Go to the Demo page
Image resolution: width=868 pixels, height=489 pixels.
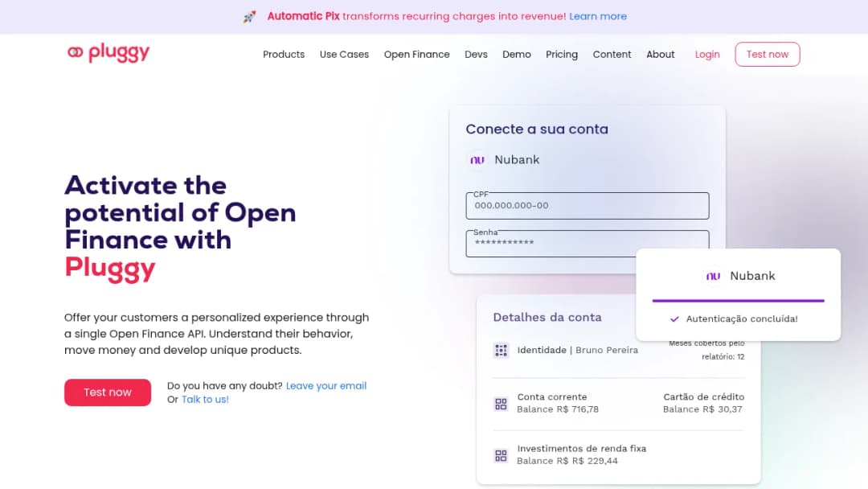pyautogui.click(x=517, y=54)
